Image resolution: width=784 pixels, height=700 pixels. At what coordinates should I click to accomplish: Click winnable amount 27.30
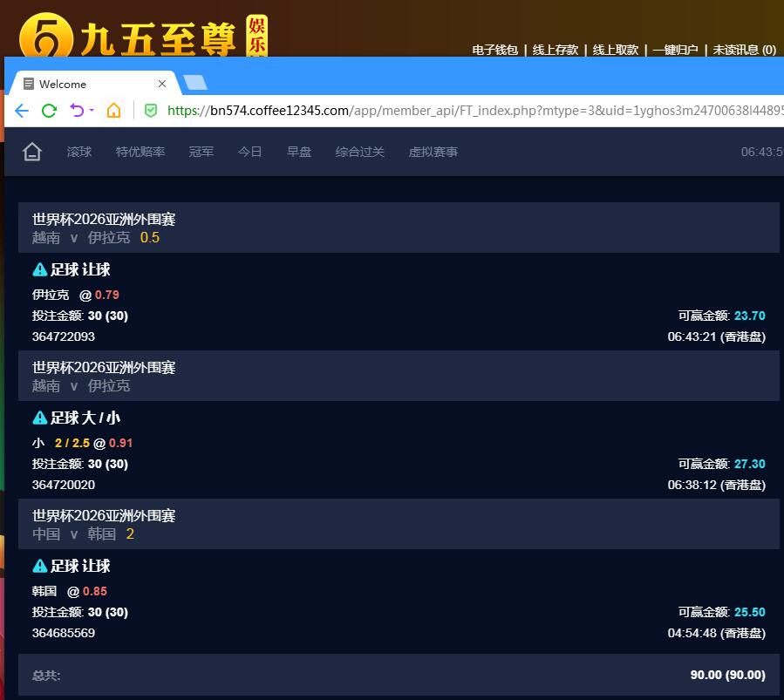[749, 464]
